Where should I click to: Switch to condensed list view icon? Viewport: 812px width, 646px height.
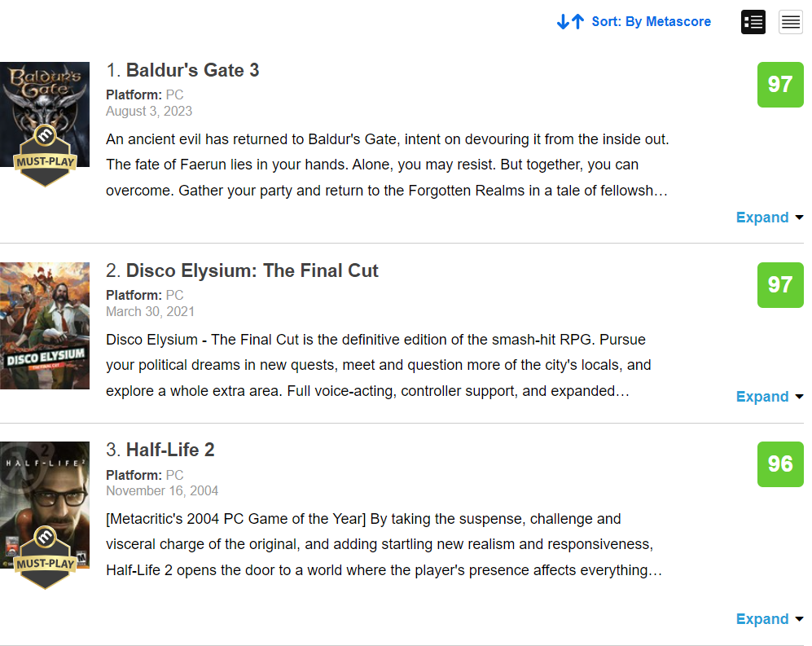791,22
